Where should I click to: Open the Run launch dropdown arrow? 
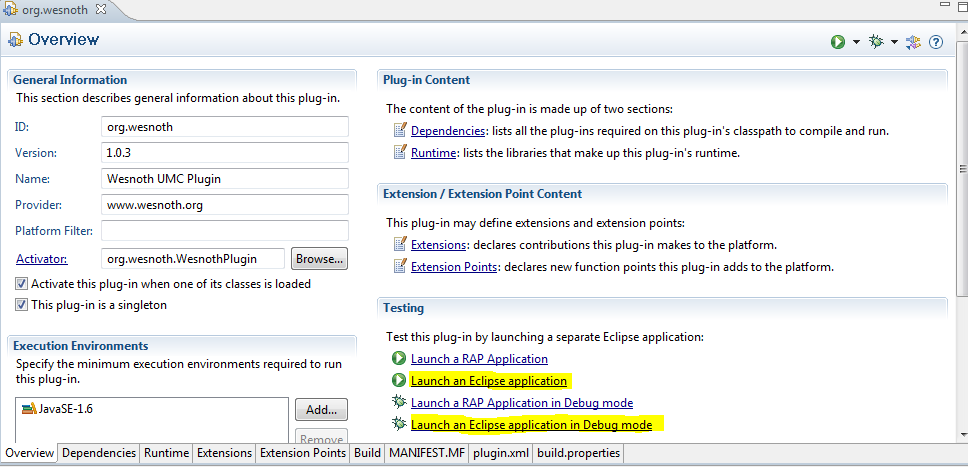[856, 42]
